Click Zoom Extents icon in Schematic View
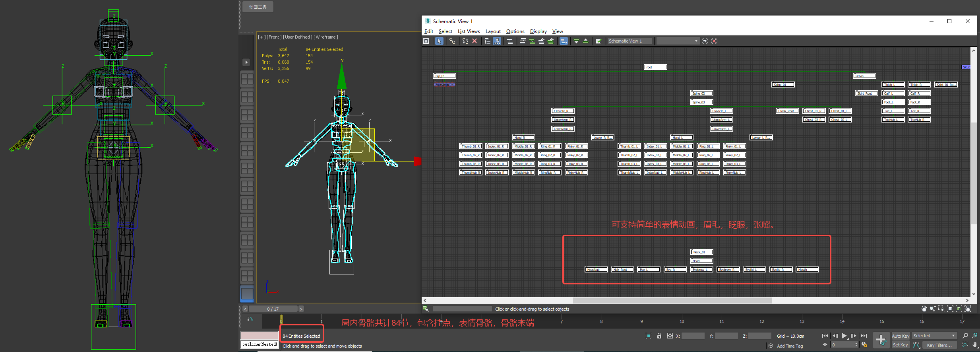This screenshot has height=352, width=980. (x=950, y=309)
